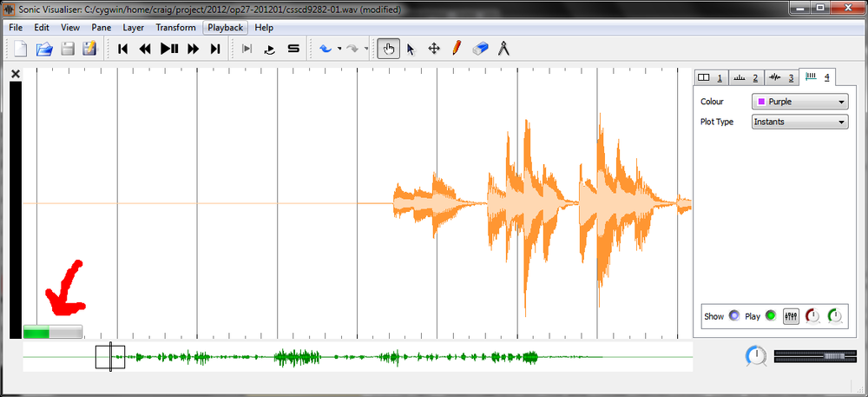This screenshot has height=397, width=868.
Task: Expand the Plot Type dropdown
Action: click(799, 122)
